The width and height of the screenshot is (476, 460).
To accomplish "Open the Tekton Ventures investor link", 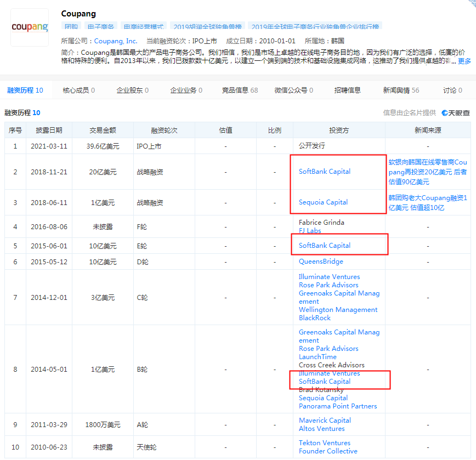I will pyautogui.click(x=325, y=442).
